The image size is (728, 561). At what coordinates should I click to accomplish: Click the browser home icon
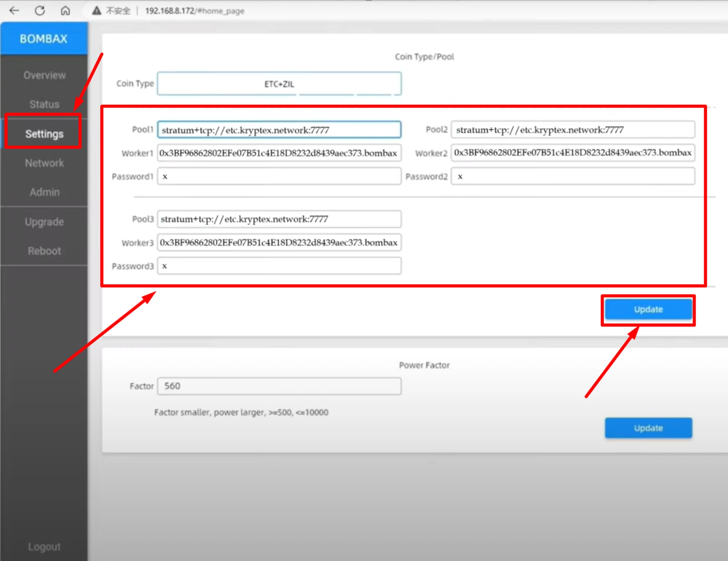coord(65,11)
